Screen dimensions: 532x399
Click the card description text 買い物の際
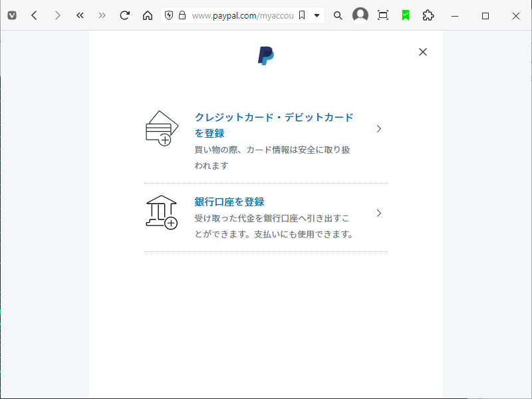point(272,158)
